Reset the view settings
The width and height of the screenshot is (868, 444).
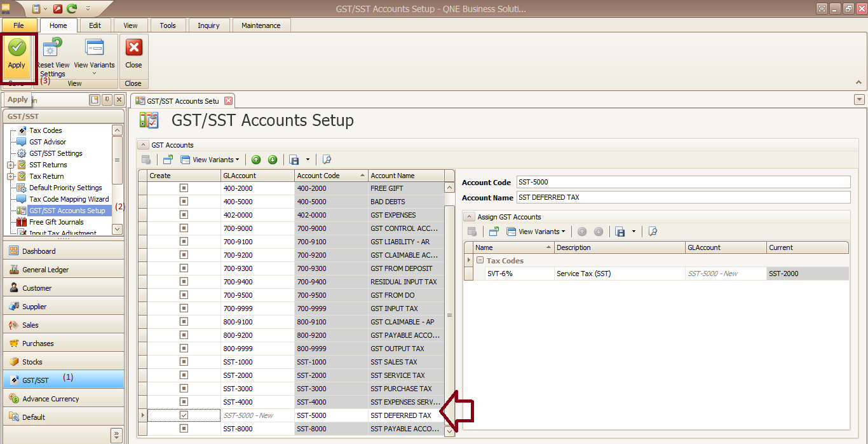point(53,57)
